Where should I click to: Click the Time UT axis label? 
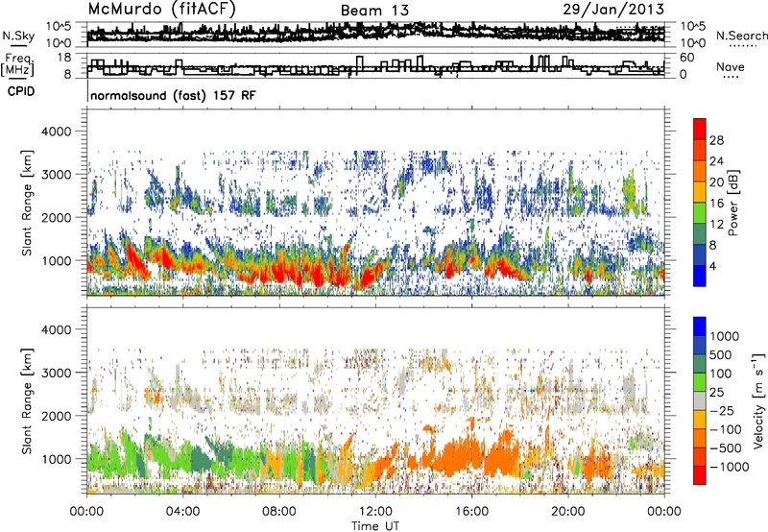point(375,526)
